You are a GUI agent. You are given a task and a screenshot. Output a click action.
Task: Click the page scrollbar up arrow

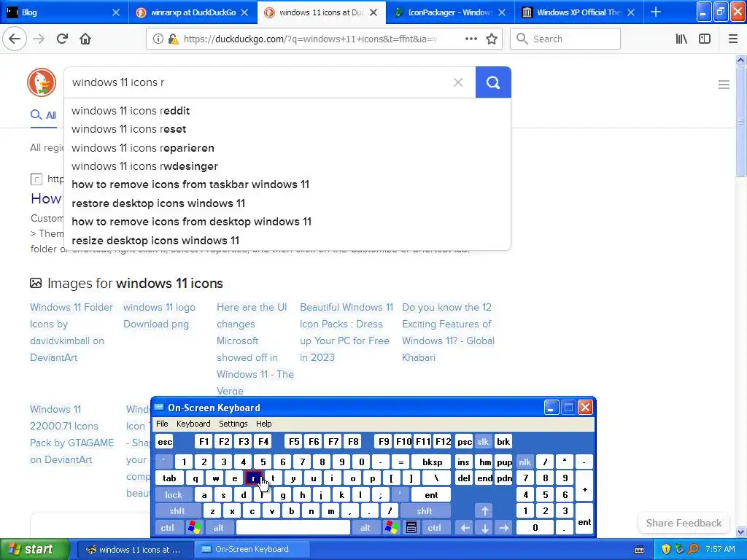click(x=740, y=60)
